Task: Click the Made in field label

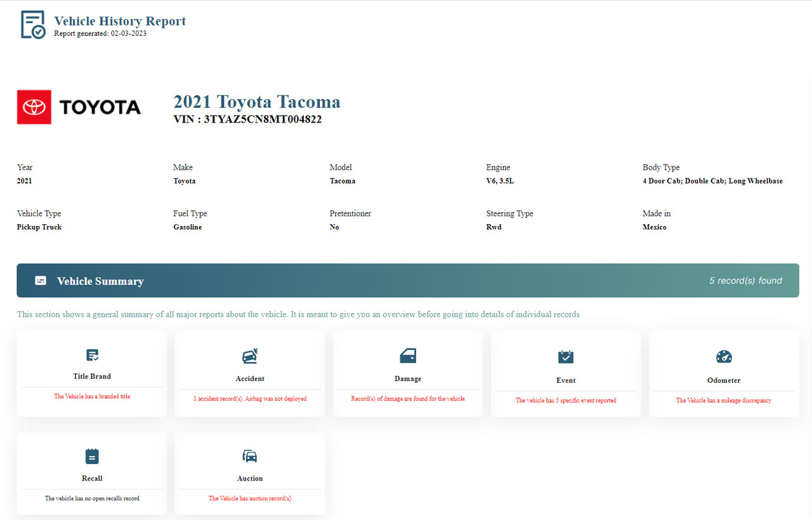Action: click(x=657, y=214)
